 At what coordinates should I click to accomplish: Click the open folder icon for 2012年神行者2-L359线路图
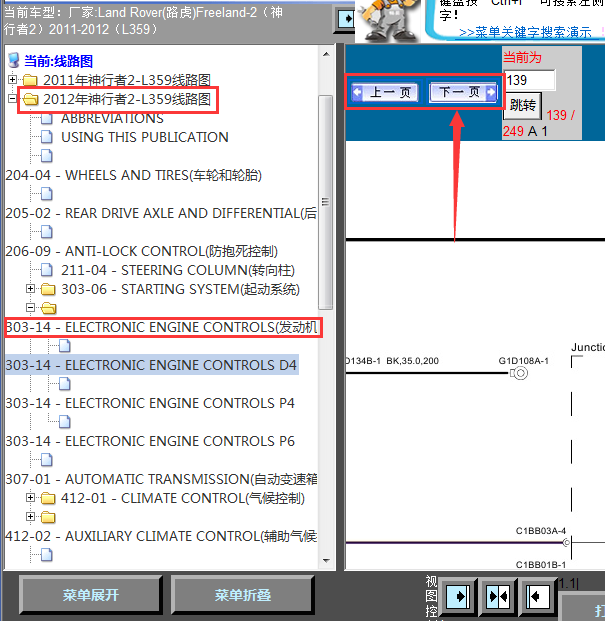(x=30, y=99)
